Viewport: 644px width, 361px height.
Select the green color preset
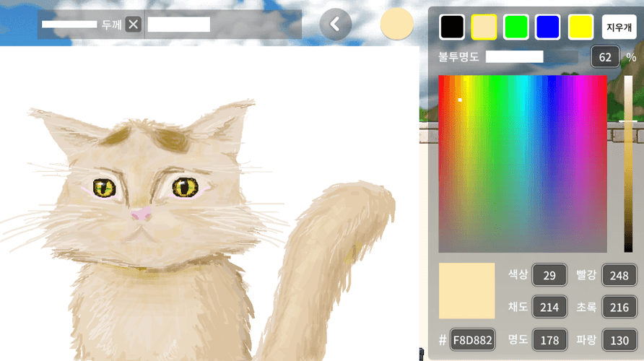click(x=515, y=27)
